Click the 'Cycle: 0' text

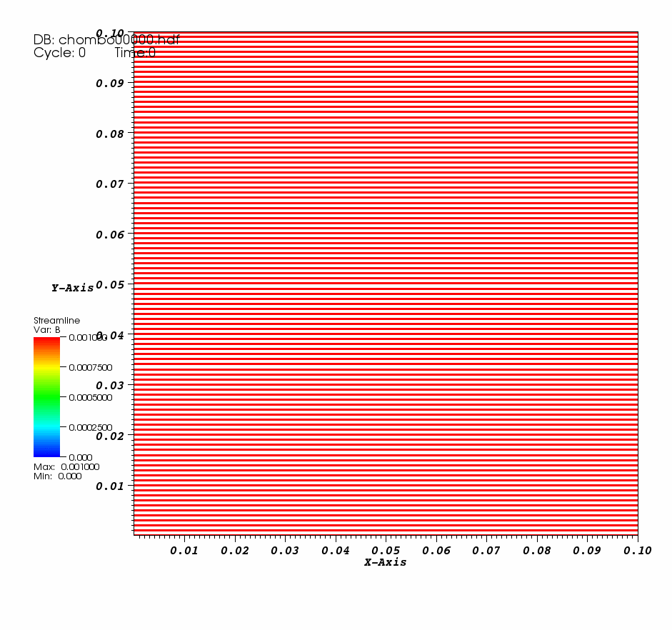pyautogui.click(x=59, y=53)
